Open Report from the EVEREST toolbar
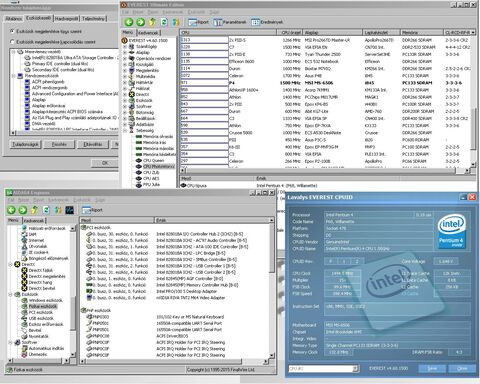Viewport: 480px width, 384px height. pyautogui.click(x=199, y=22)
